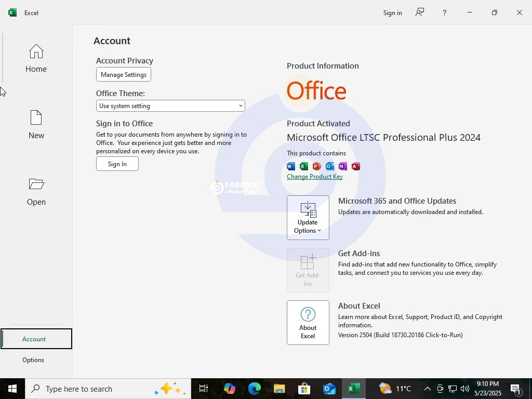Show hidden system tray icons
This screenshot has width=532, height=399.
pyautogui.click(x=428, y=389)
